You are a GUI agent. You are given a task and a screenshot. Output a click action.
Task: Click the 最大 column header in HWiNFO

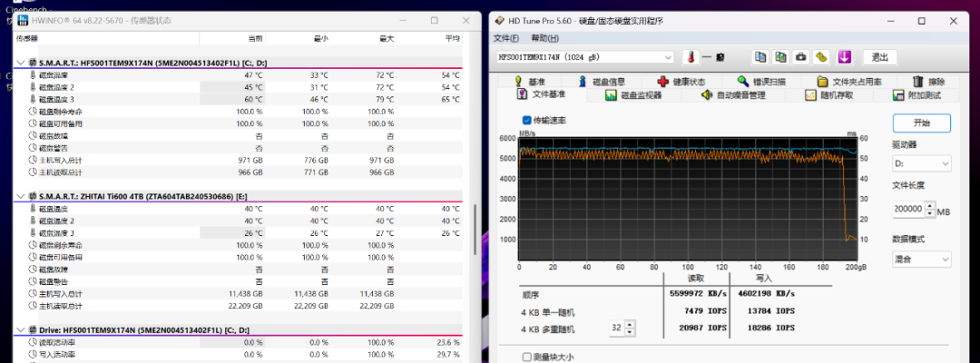(x=387, y=38)
